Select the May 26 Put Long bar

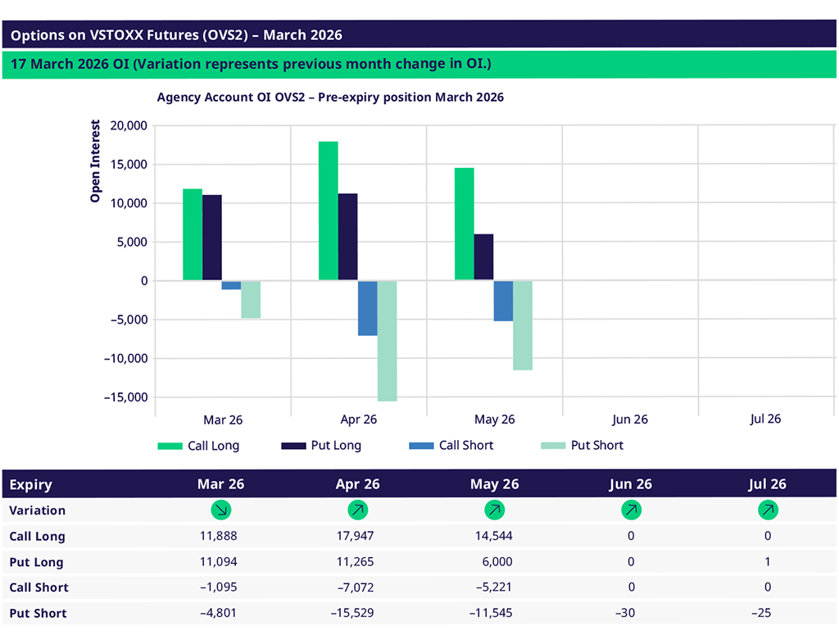coord(483,257)
